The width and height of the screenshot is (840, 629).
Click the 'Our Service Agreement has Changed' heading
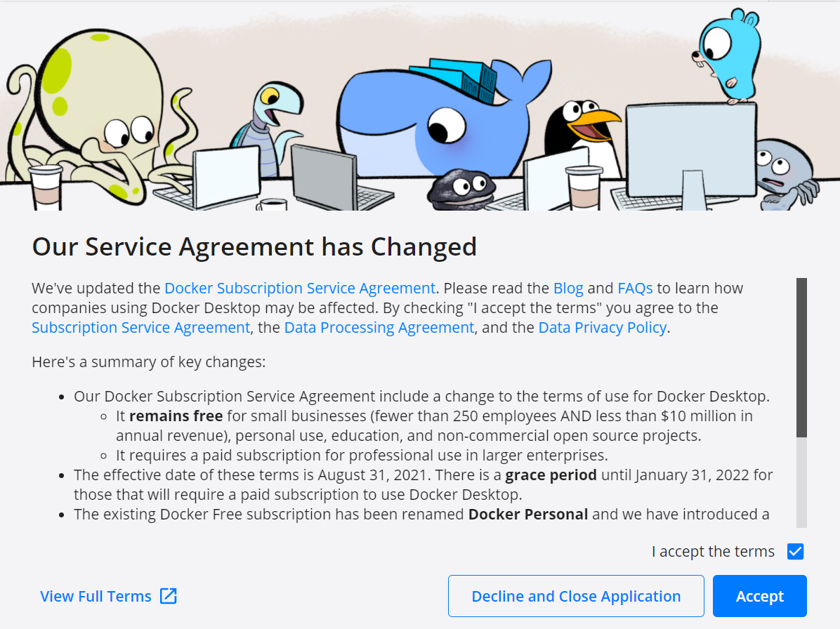[x=254, y=247]
